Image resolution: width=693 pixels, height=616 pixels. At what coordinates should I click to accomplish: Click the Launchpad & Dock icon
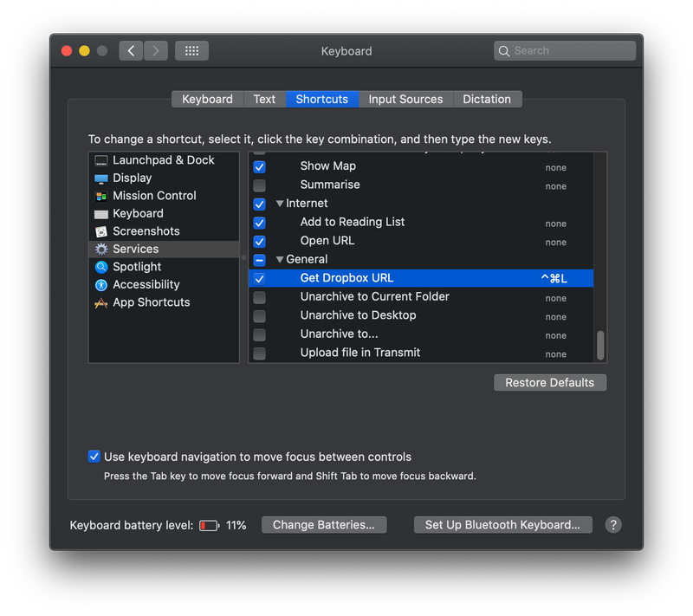tap(101, 160)
